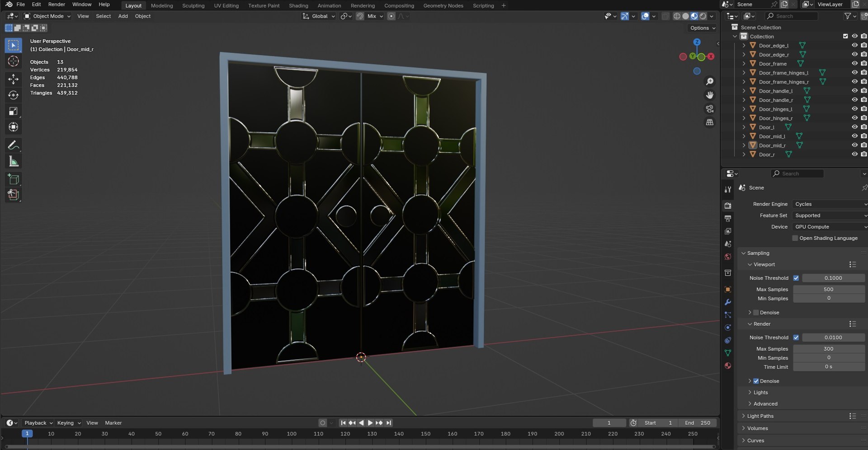Switch to rendered viewport shading

(703, 16)
